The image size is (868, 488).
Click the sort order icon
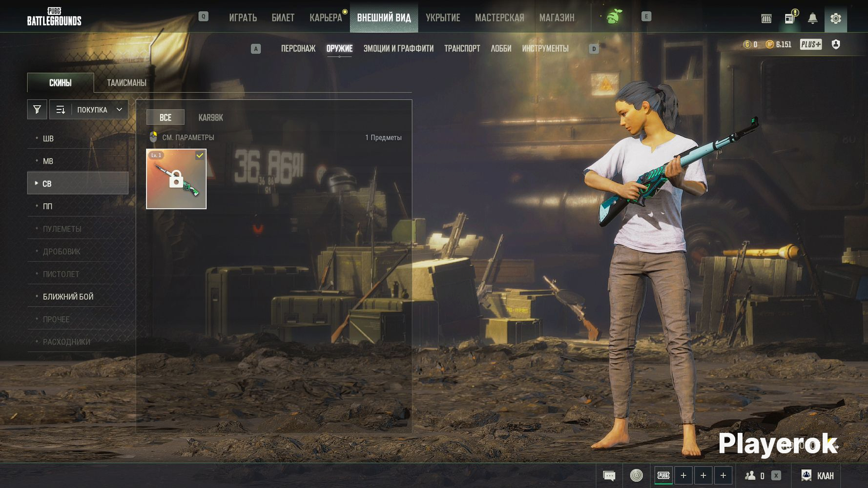61,110
